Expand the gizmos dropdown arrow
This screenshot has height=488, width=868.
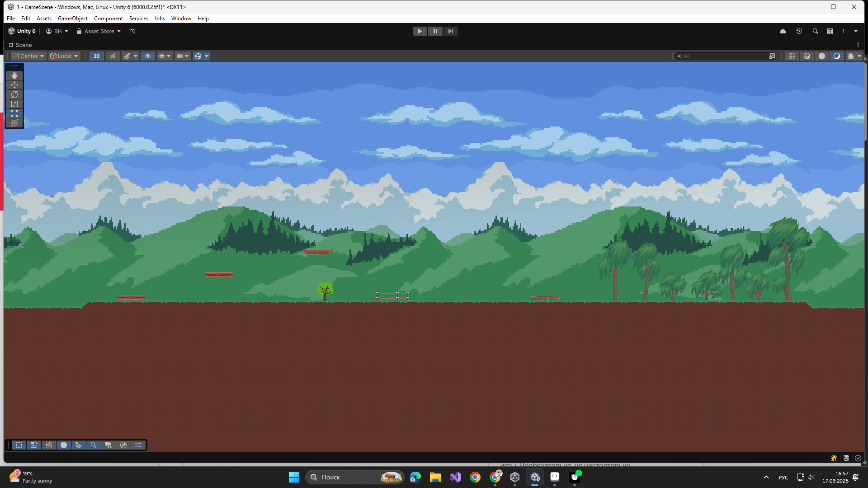(x=207, y=56)
